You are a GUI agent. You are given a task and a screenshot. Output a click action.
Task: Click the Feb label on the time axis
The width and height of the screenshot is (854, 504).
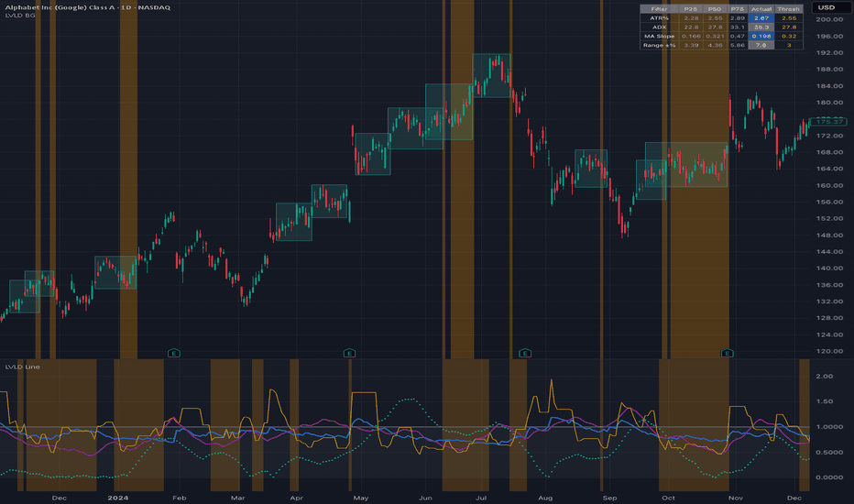180,498
